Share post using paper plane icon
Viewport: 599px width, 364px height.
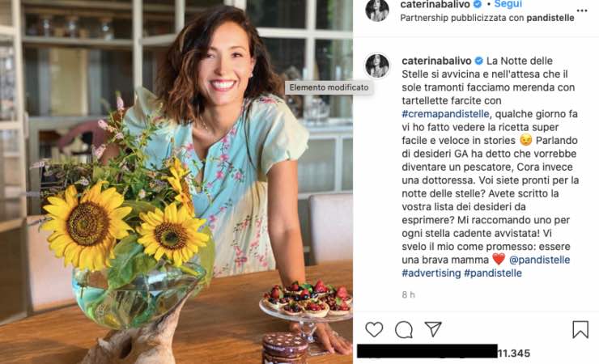point(433,329)
